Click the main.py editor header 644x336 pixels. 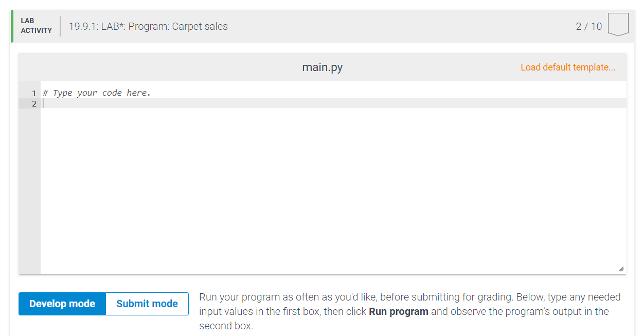point(322,67)
